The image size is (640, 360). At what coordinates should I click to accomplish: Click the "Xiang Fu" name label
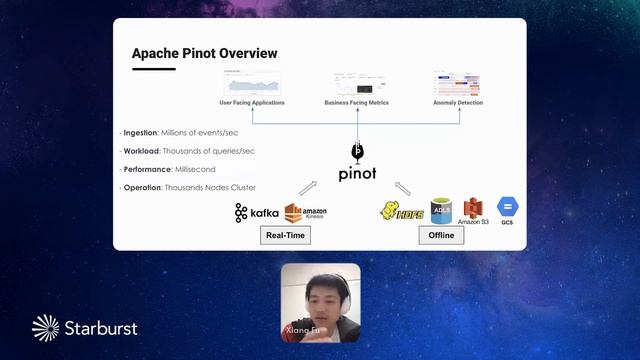pos(302,330)
